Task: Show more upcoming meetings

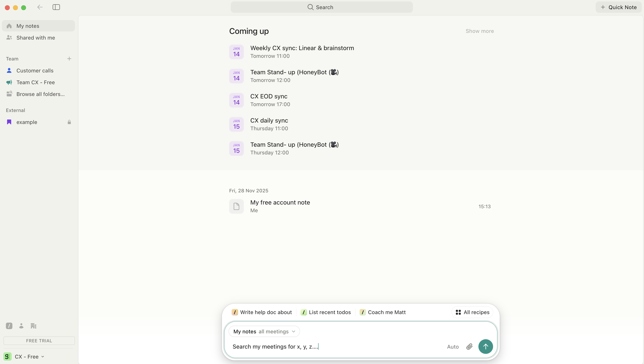Action: pos(480,31)
